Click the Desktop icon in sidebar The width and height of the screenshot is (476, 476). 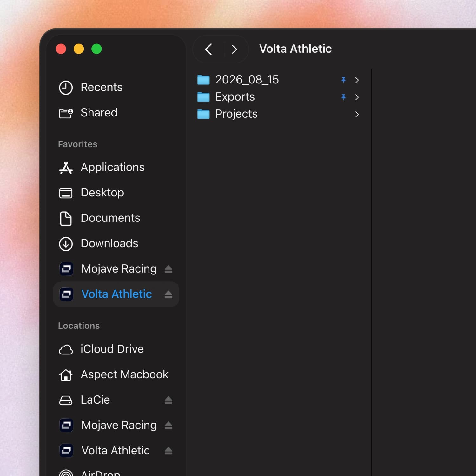click(x=66, y=193)
